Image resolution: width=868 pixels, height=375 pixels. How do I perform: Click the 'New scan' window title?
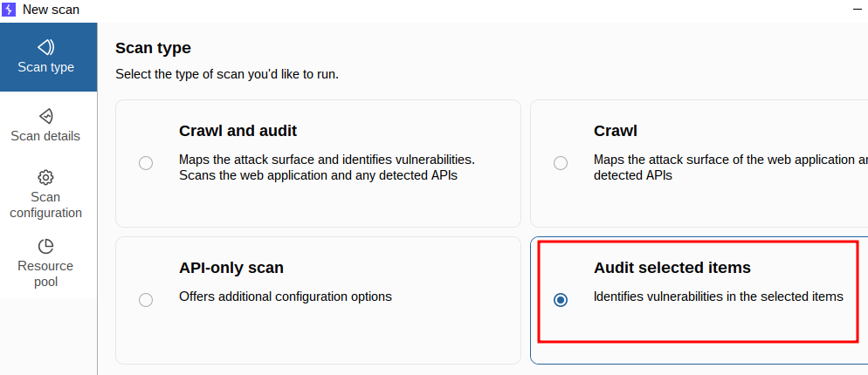(51, 10)
